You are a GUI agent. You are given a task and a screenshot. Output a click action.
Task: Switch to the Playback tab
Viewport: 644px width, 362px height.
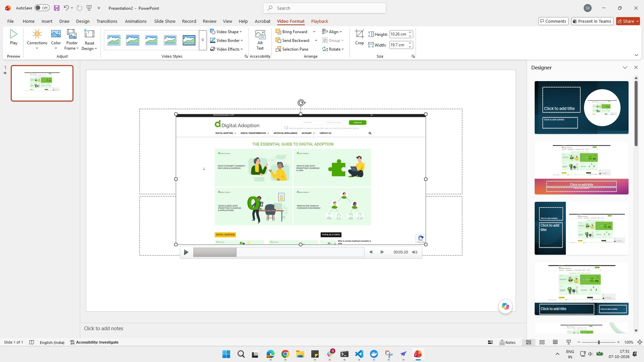[319, 21]
